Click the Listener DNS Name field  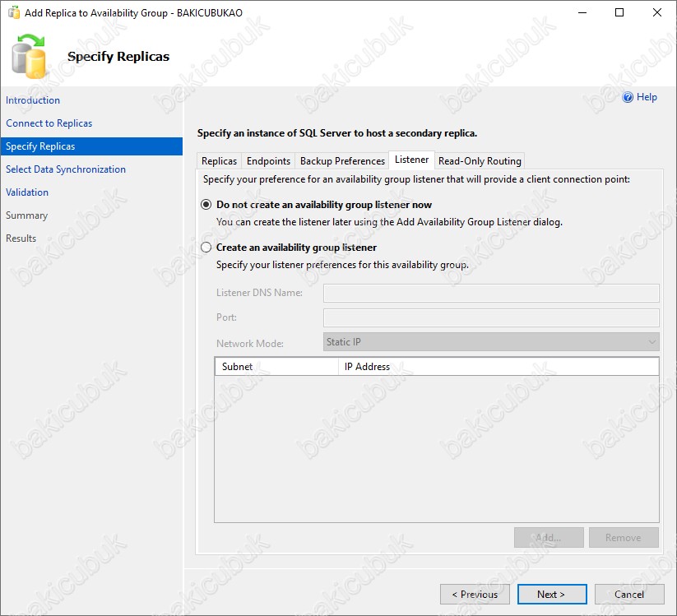point(491,293)
